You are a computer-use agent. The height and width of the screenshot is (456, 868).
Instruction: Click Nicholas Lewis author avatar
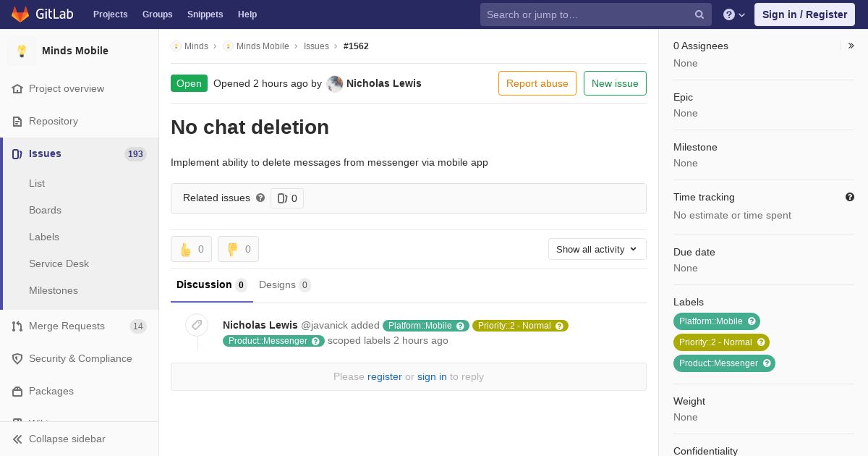pyautogui.click(x=335, y=84)
